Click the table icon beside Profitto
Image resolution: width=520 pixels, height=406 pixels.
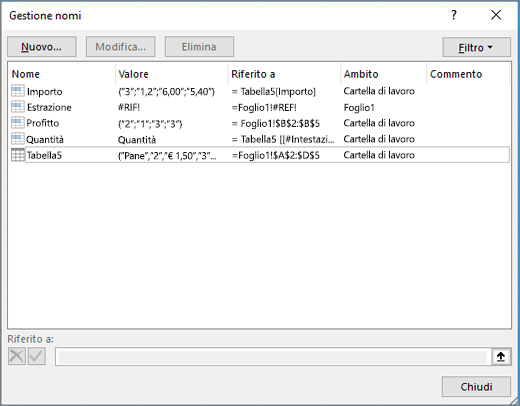point(18,123)
